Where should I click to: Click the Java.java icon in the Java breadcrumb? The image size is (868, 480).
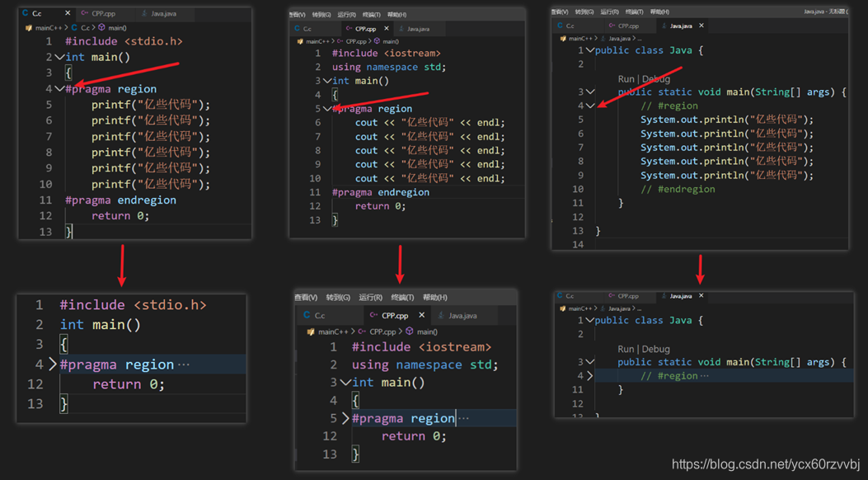(x=604, y=39)
